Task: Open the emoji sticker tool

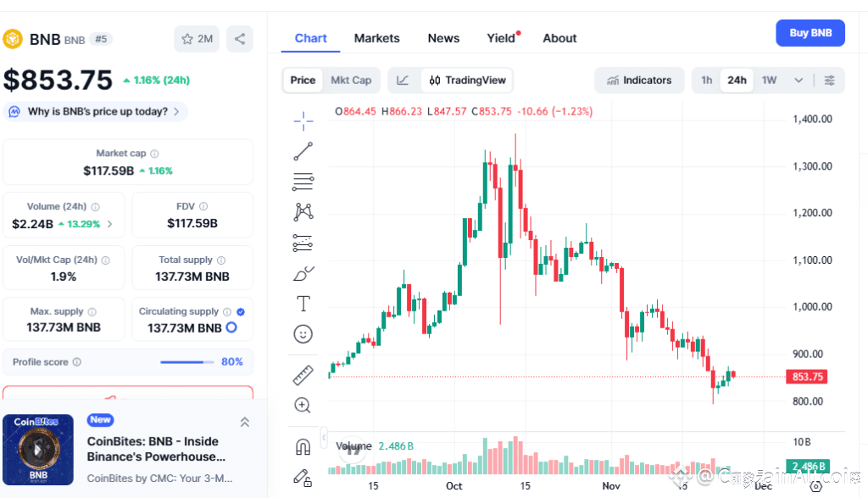Action: click(x=303, y=334)
